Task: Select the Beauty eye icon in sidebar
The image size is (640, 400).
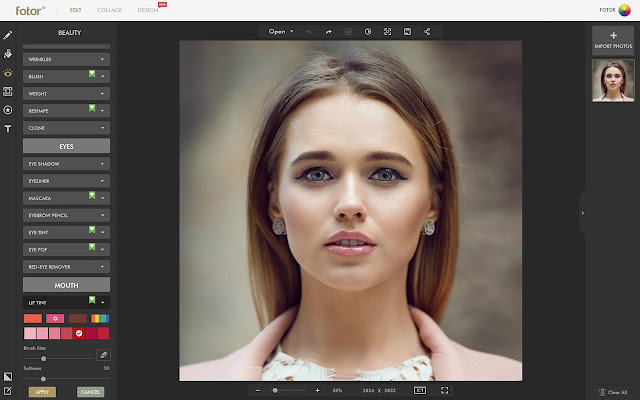Action: tap(8, 73)
